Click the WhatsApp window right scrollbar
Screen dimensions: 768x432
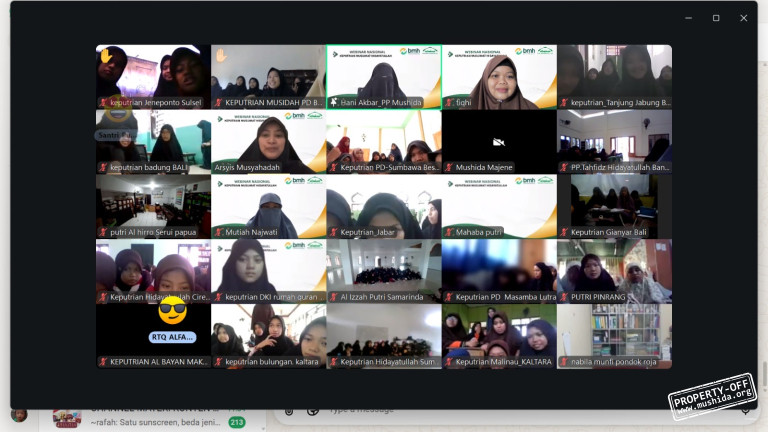pyautogui.click(x=764, y=375)
